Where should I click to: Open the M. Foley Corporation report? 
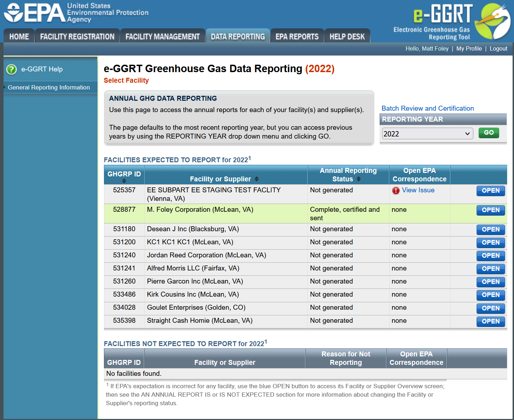(x=491, y=210)
